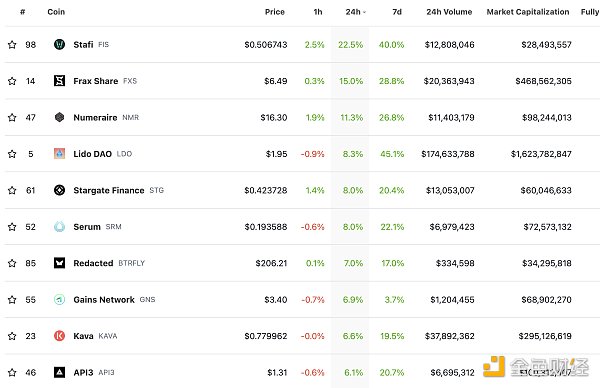Open the Numeraire coin page link

pos(95,117)
